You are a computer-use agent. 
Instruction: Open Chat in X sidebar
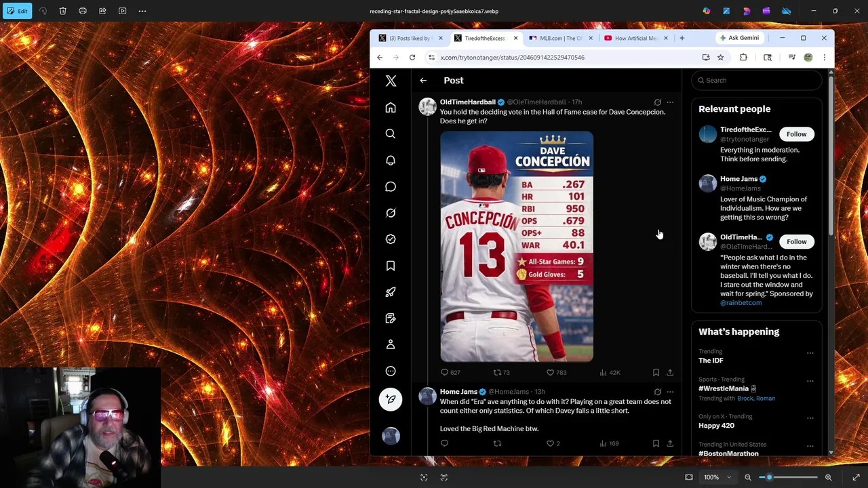(391, 186)
